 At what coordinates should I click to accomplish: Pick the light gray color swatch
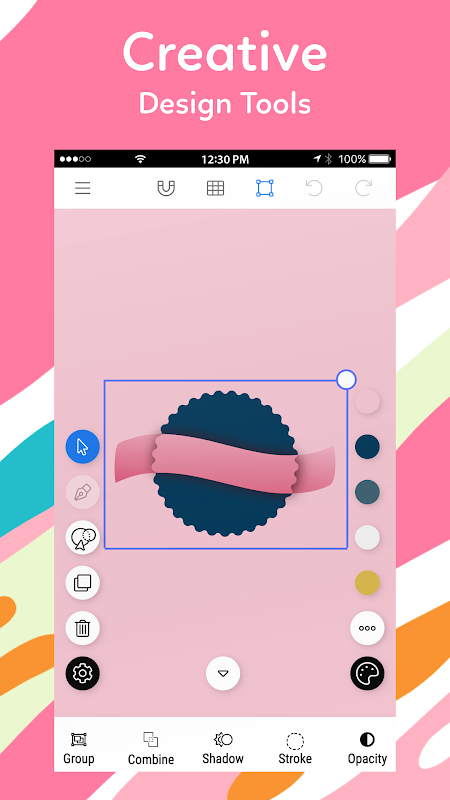click(x=367, y=537)
